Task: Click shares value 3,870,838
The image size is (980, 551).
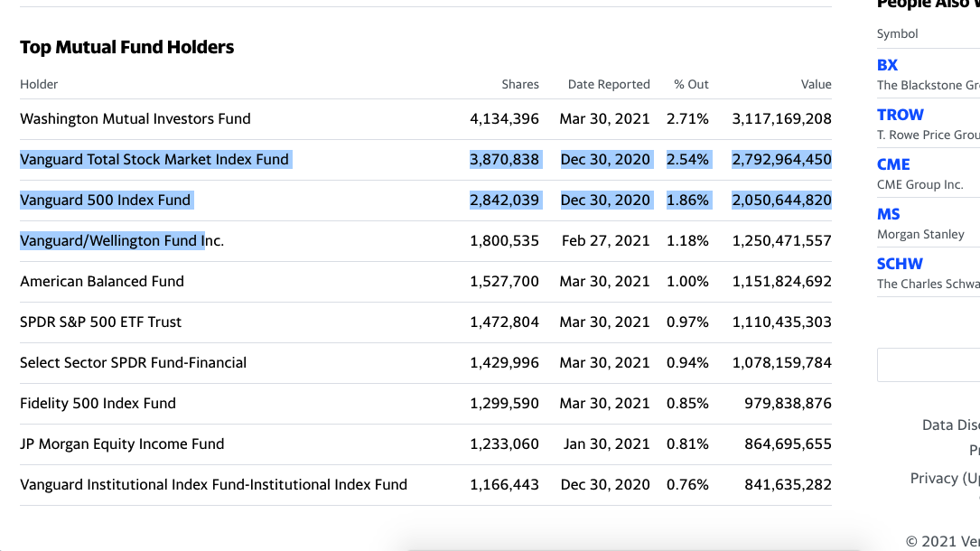Action: 504,159
